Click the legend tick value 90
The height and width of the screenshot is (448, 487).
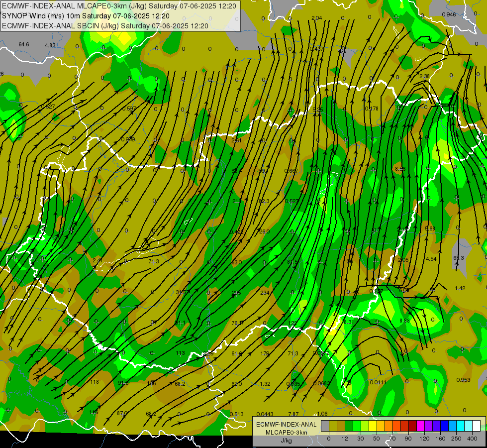408,439
